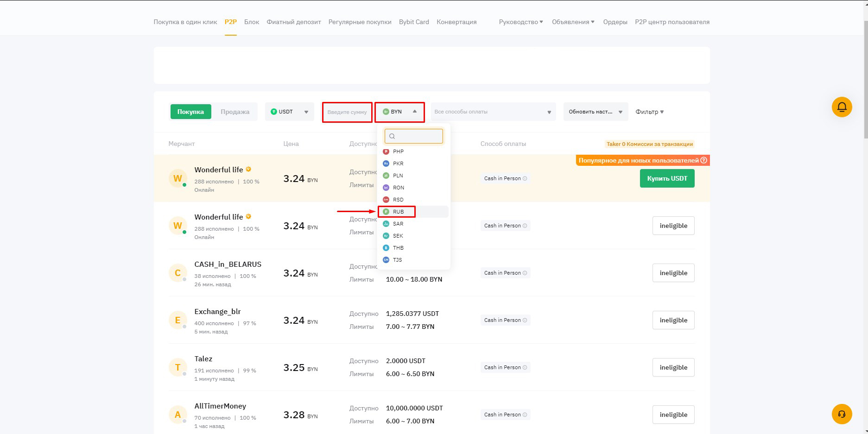Viewport: 868px width, 434px height.
Task: Click ineligible button for AllTimerMoney
Action: 673,415
